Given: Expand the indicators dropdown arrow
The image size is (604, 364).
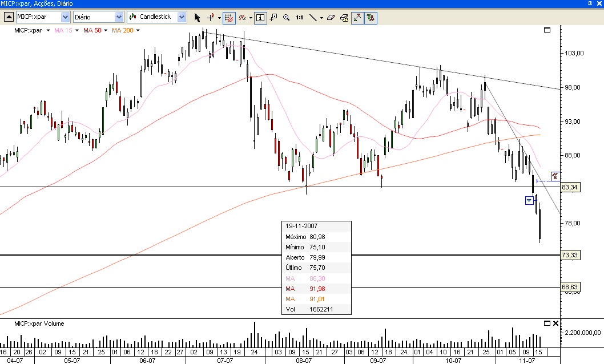Looking at the screenshot, I should point(251,18).
